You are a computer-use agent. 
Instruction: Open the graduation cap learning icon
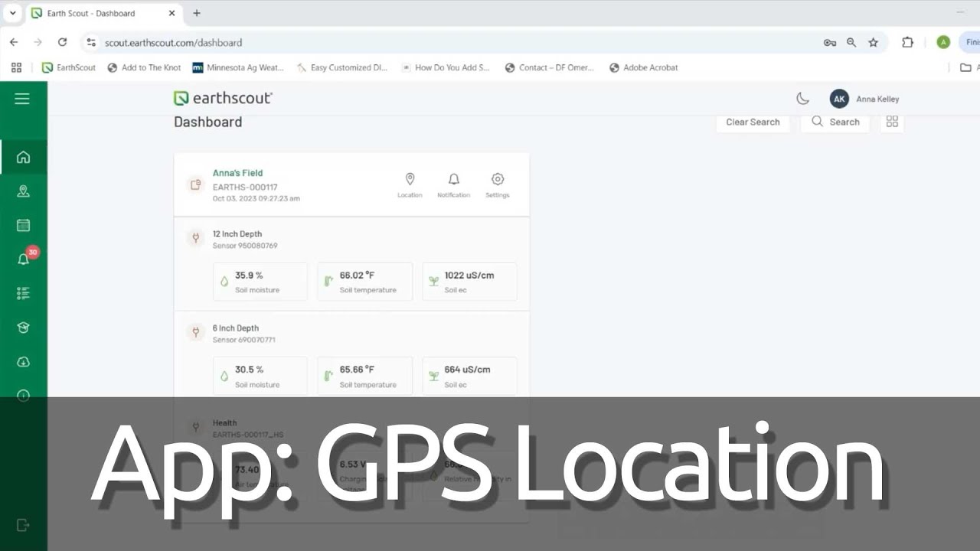point(23,328)
